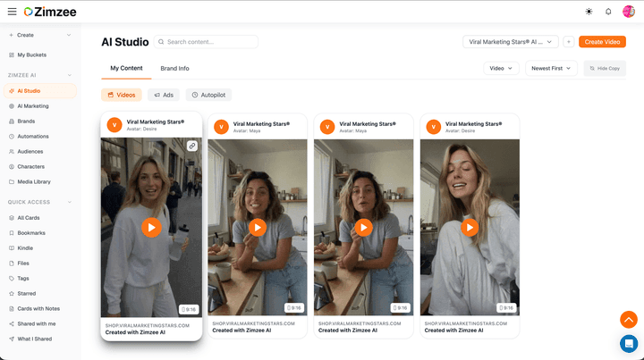
Task: Open Cards with Notes
Action: pyautogui.click(x=40, y=309)
